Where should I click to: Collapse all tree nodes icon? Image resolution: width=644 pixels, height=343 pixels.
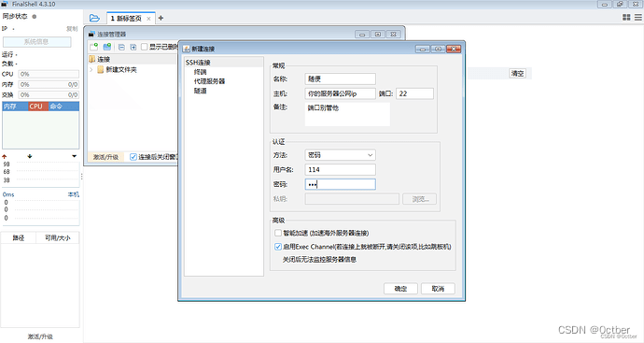[x=121, y=48]
